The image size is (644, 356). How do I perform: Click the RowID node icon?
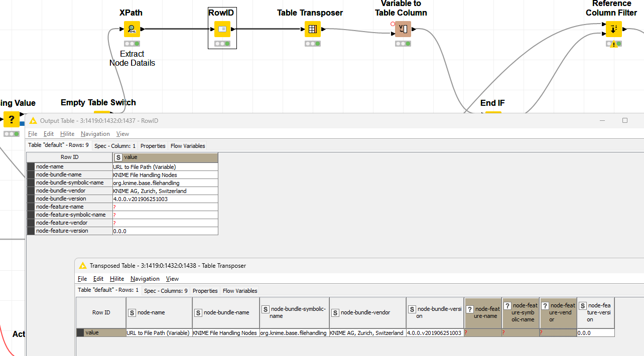pyautogui.click(x=222, y=29)
